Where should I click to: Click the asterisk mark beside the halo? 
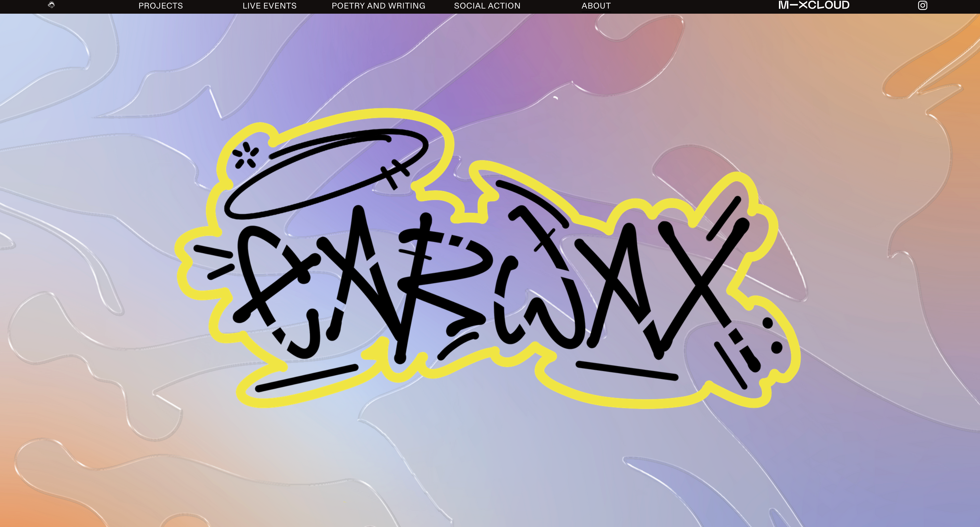pyautogui.click(x=246, y=155)
